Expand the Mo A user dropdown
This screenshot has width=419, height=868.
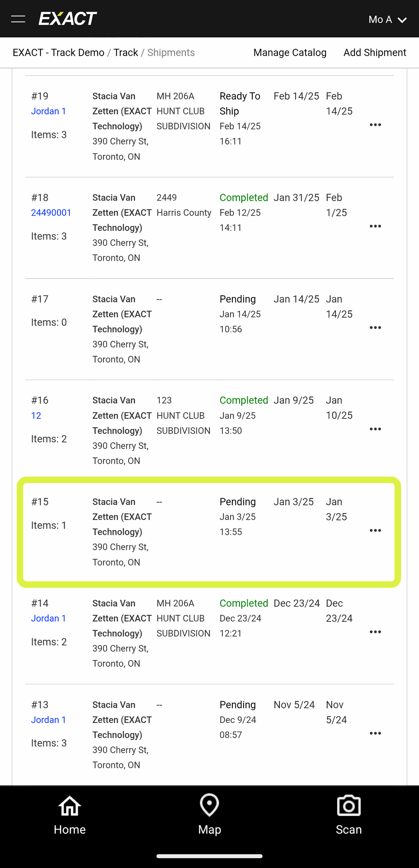click(387, 19)
